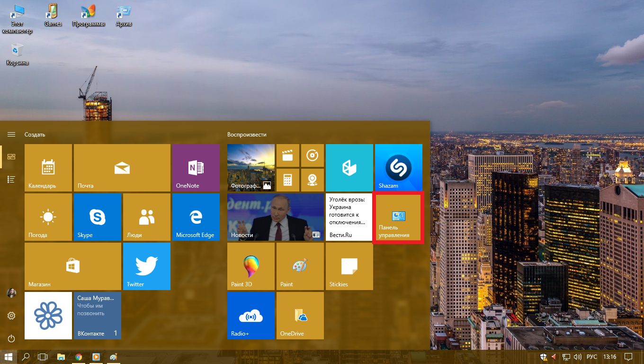Open the Вести.Ru headline tile
Viewport: 644px width, 364px height.
tap(349, 217)
